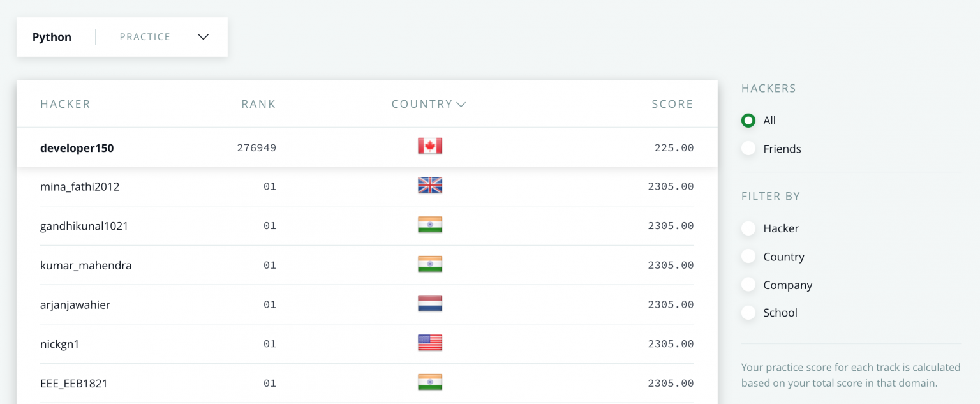Click the Netherlands flag beside arjanjawahier
Screen dimensions: 980x404
click(x=430, y=304)
